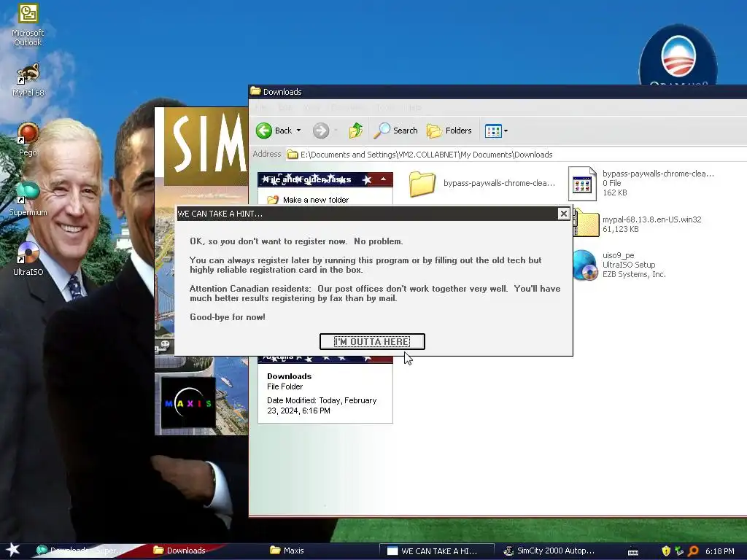
Task: Open the Pego desktop shortcut
Action: click(28, 139)
